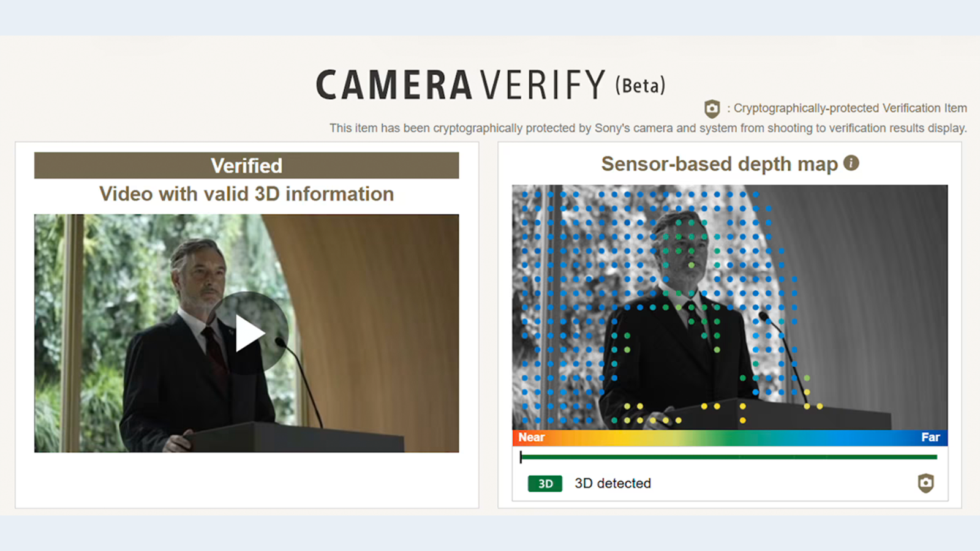The height and width of the screenshot is (551, 980).
Task: Toggle playback on the verified video
Action: 251,333
